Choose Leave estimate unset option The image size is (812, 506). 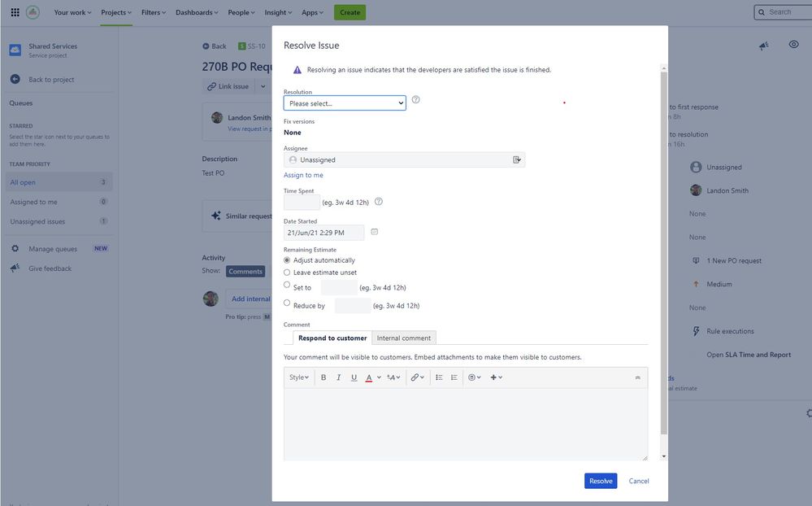(x=285, y=271)
